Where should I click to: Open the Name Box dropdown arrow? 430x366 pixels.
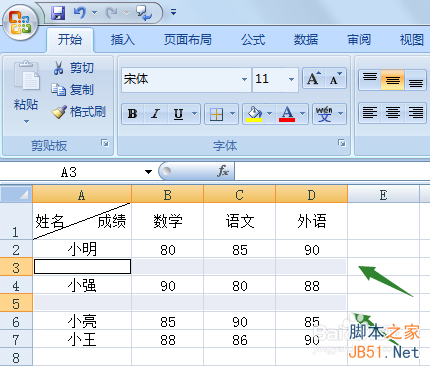pyautogui.click(x=148, y=172)
